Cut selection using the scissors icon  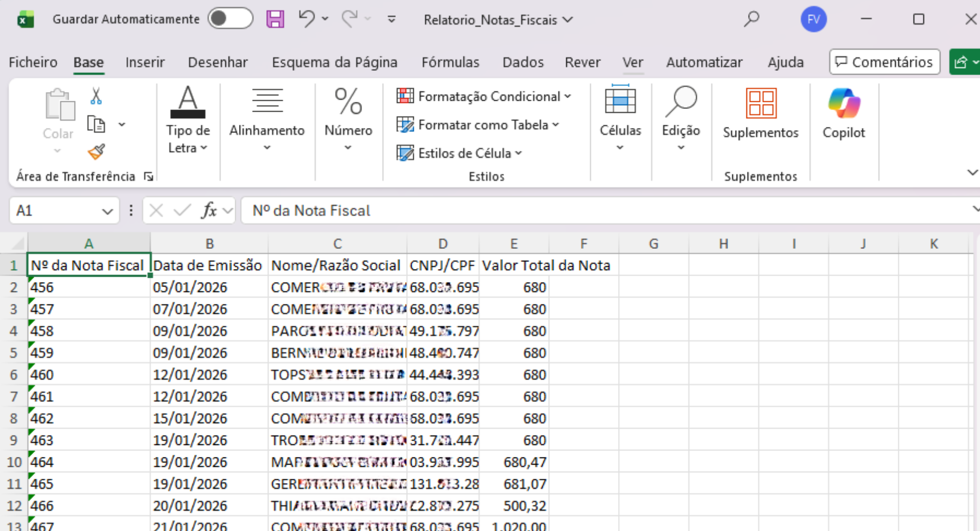[x=96, y=97]
